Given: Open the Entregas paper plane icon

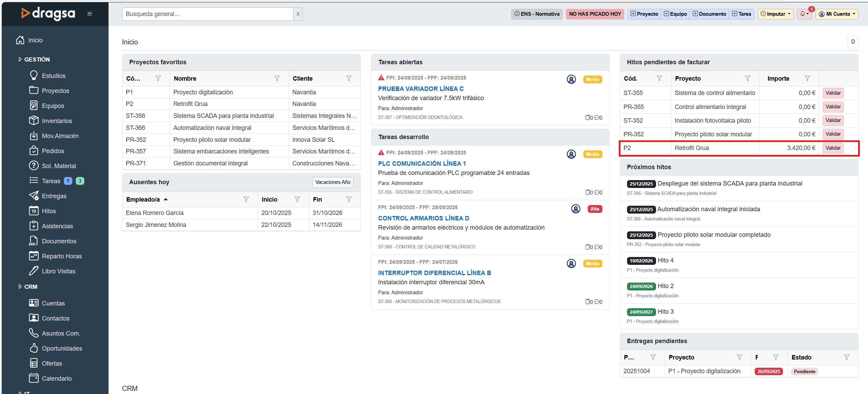Looking at the screenshot, I should point(33,196).
